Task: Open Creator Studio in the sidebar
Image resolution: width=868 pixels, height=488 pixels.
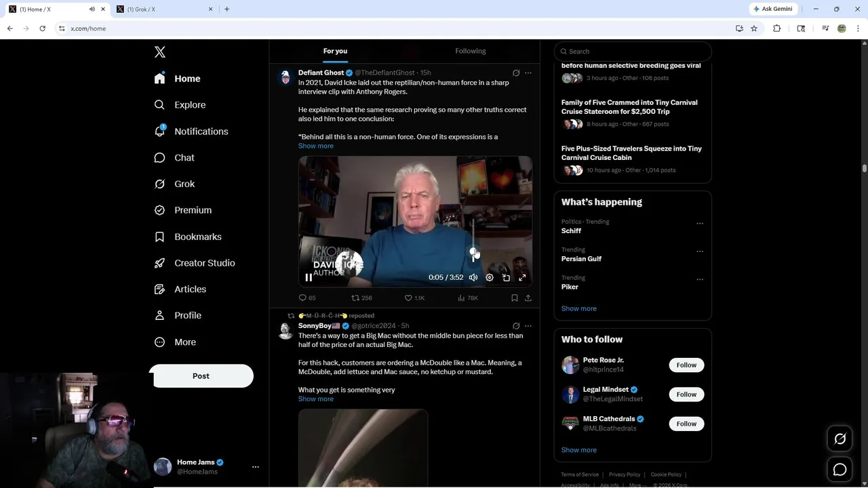Action: point(195,263)
